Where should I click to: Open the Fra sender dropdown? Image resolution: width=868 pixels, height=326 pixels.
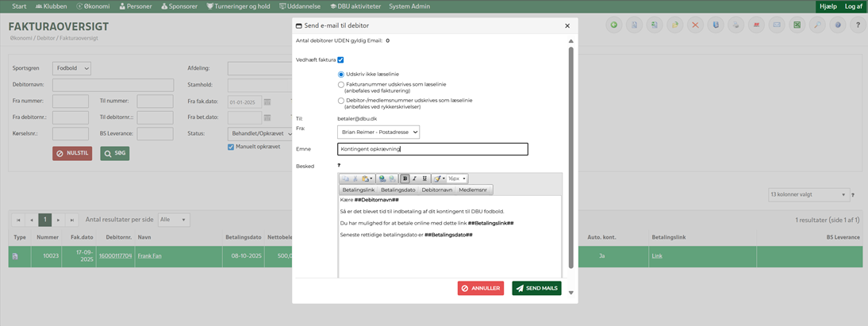click(378, 132)
